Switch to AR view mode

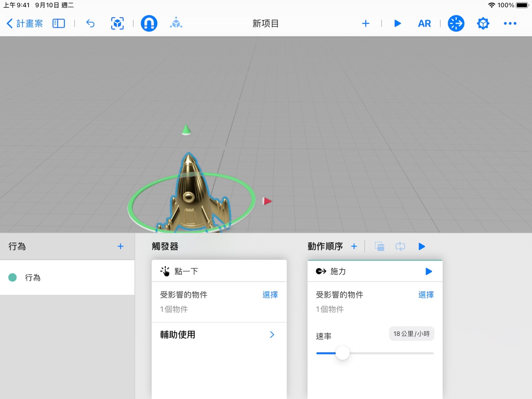(x=424, y=23)
